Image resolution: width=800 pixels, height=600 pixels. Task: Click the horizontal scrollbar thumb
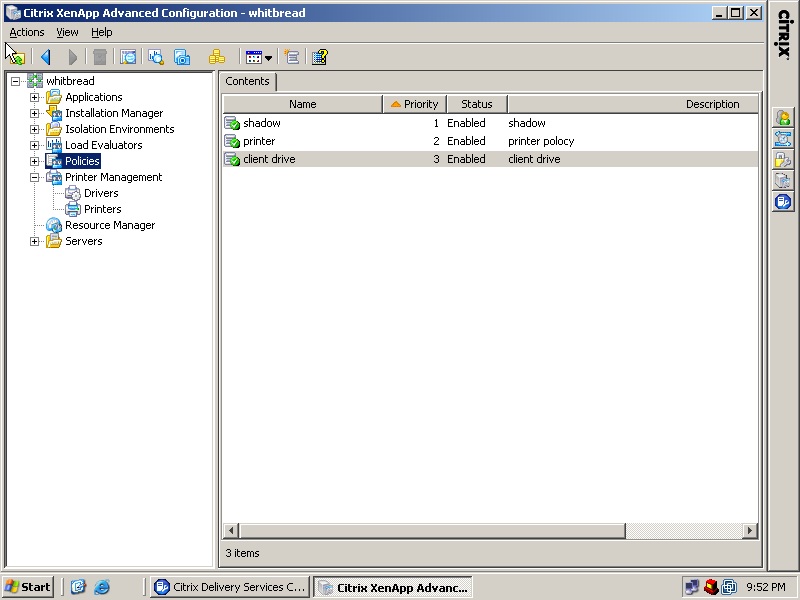[x=433, y=531]
